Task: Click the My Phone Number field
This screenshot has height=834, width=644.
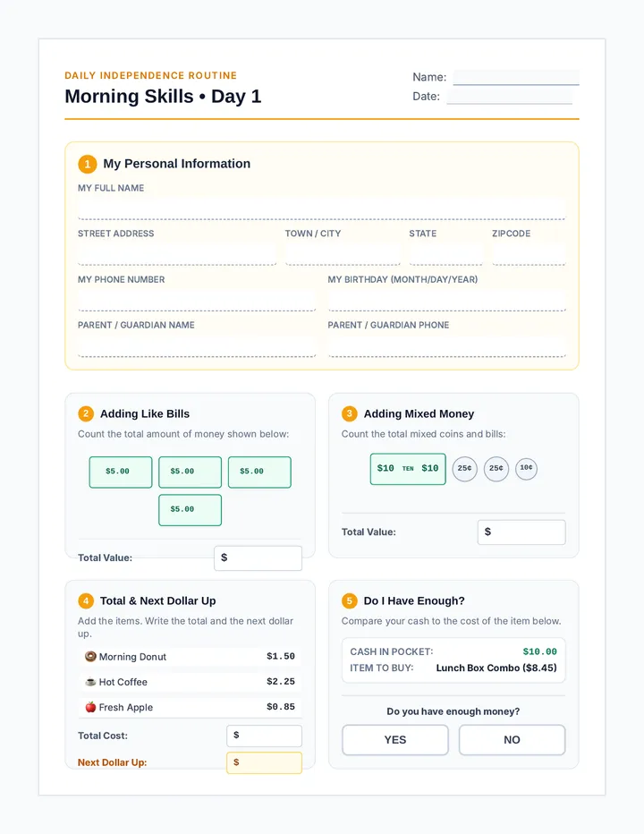Action: 197,300
